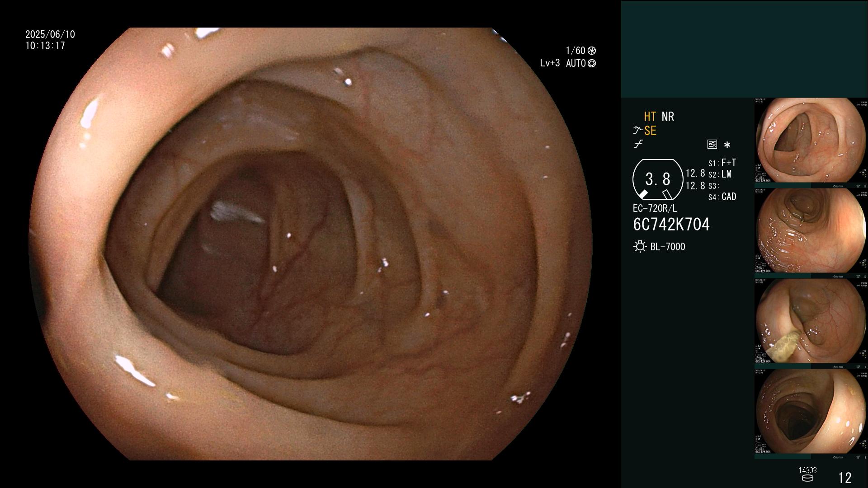
Task: Click the scope model EC-720R/L
Action: pyautogui.click(x=655, y=208)
